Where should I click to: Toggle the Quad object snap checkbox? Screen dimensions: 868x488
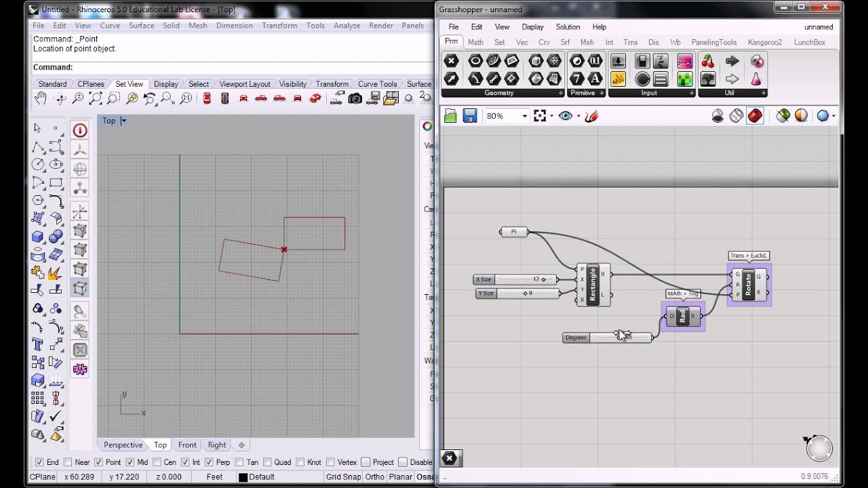tap(267, 462)
